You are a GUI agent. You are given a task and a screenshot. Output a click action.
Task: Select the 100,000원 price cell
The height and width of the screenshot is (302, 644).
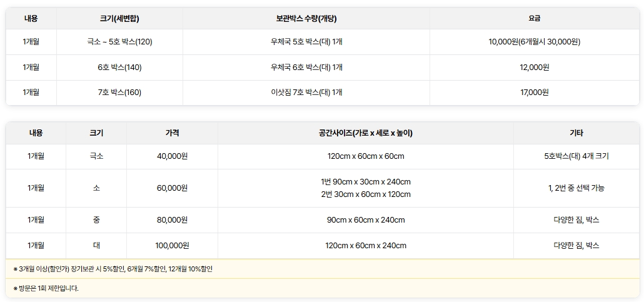pyautogui.click(x=172, y=246)
